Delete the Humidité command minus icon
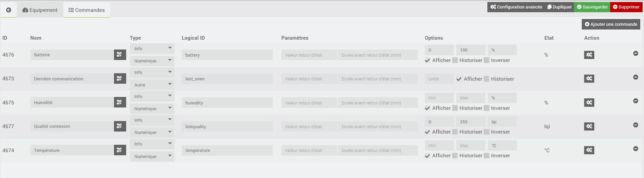The image size is (644, 178). (636, 101)
